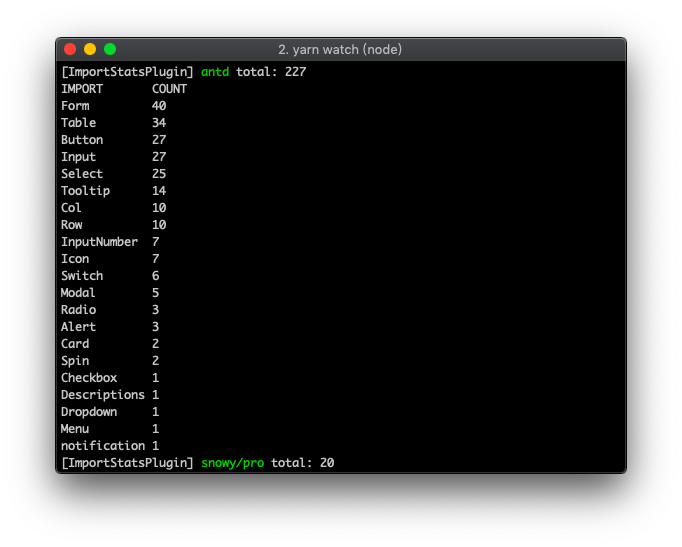Click '[ImportStatsPlugin]' on the snowy/pro line
Viewport: 682px width, 547px height.
click(x=127, y=463)
